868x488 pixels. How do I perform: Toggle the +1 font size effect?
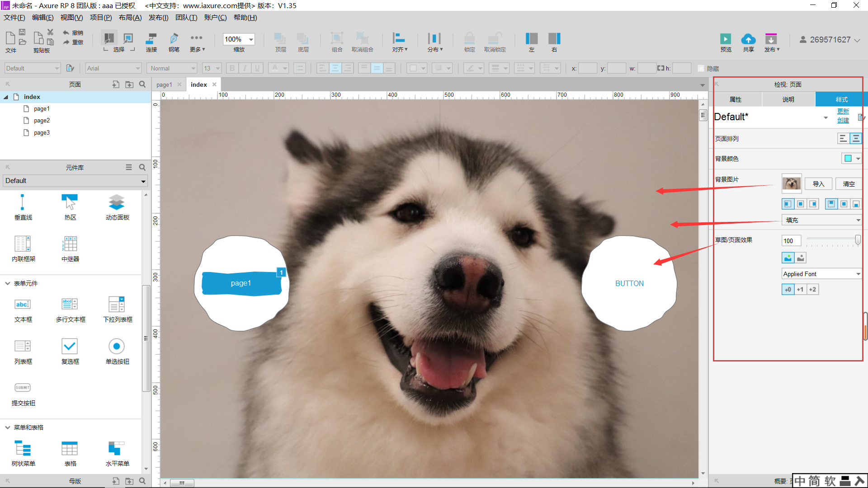click(x=800, y=290)
